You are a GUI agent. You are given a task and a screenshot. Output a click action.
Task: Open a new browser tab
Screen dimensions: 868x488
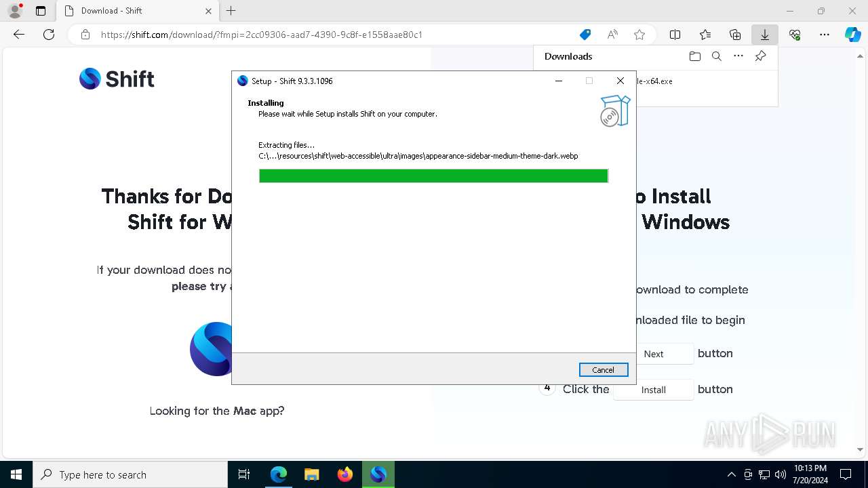pyautogui.click(x=231, y=11)
